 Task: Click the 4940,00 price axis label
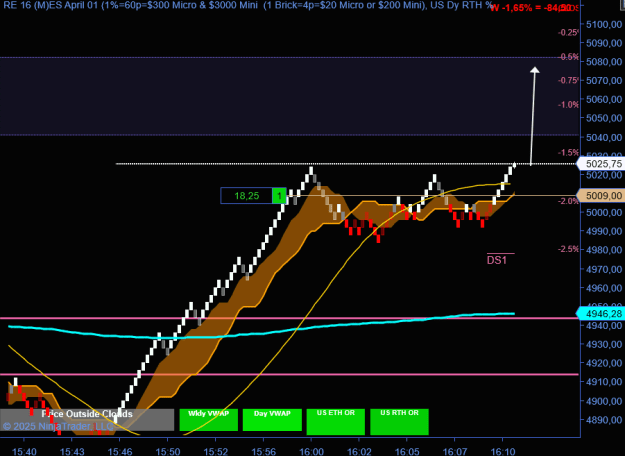tap(604, 326)
